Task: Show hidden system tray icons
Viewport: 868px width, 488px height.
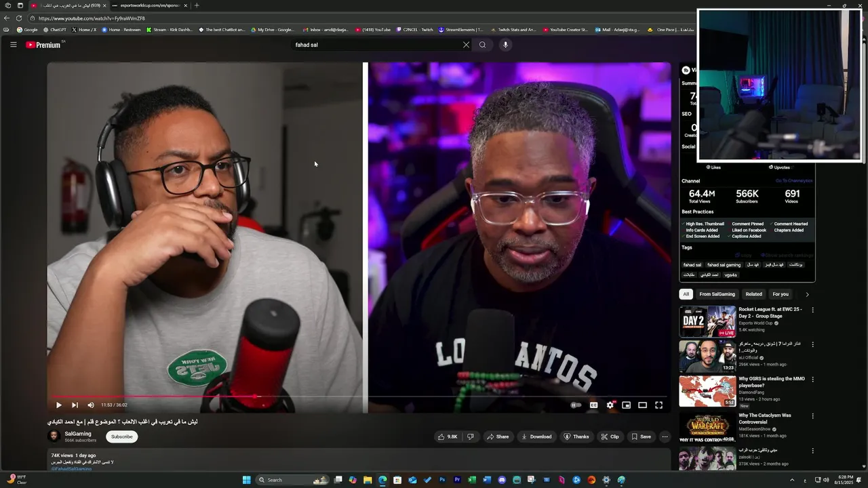Action: pyautogui.click(x=792, y=480)
